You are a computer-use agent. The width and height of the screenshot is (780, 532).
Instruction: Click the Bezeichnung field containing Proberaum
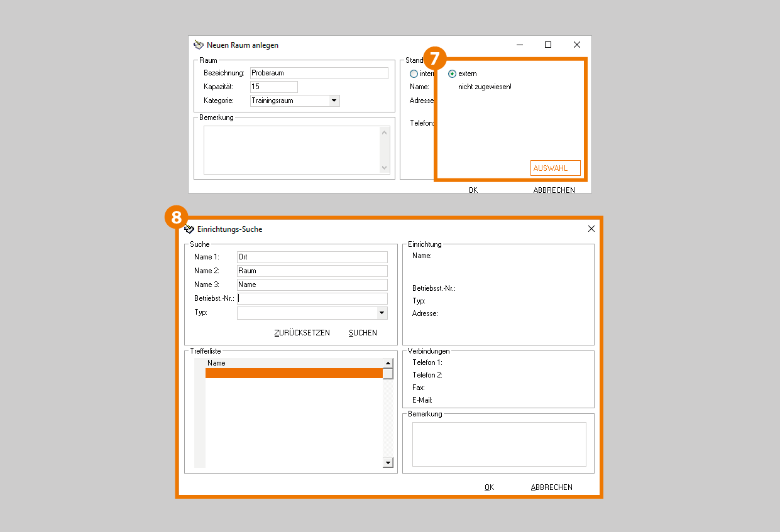pyautogui.click(x=319, y=73)
